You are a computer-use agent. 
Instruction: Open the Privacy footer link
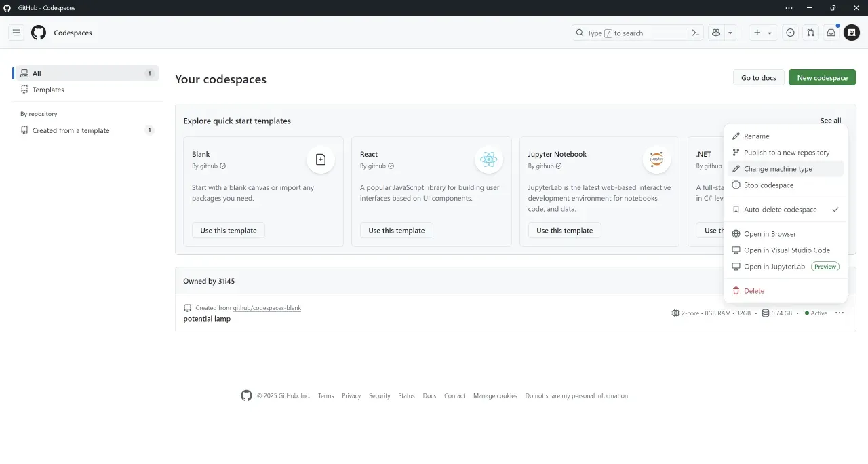click(x=351, y=396)
